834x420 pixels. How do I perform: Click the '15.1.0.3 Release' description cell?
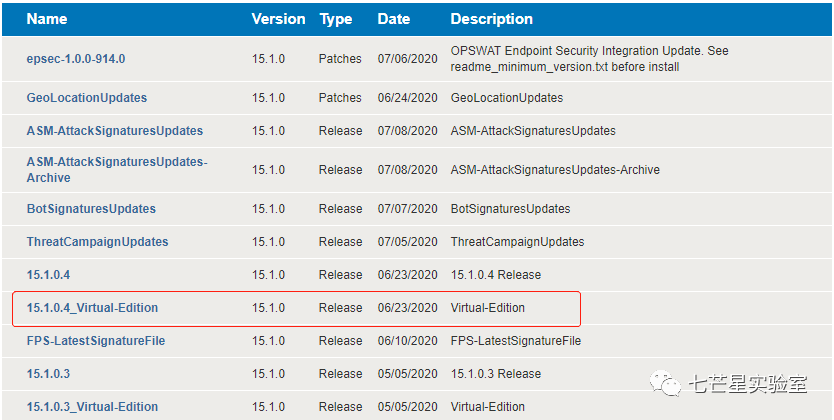(x=496, y=374)
